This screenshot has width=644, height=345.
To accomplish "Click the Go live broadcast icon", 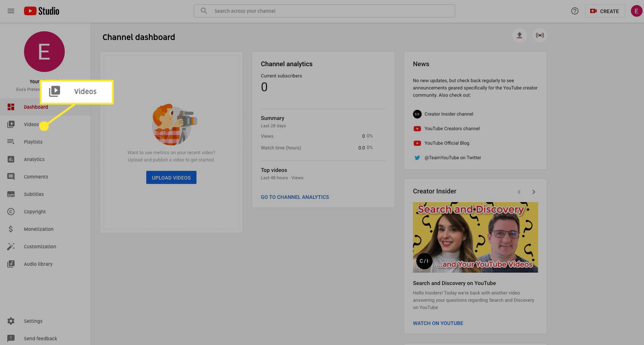I will 540,35.
